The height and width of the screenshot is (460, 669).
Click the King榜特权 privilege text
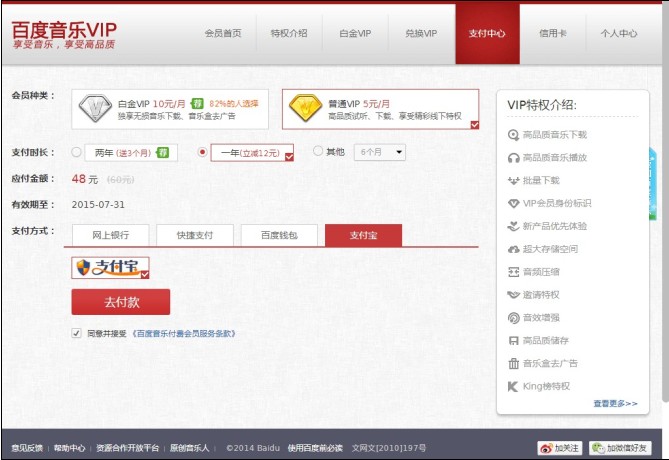[x=547, y=387]
